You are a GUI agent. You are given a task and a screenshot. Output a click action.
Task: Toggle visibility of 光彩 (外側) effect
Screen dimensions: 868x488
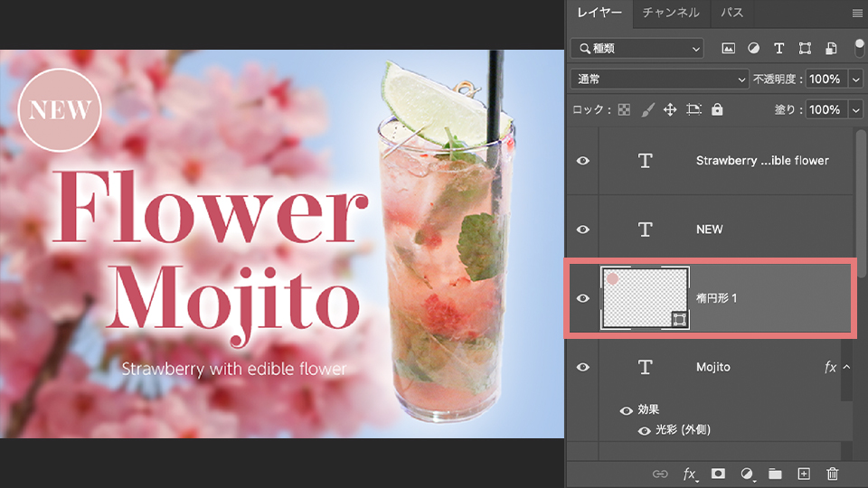[x=645, y=430]
